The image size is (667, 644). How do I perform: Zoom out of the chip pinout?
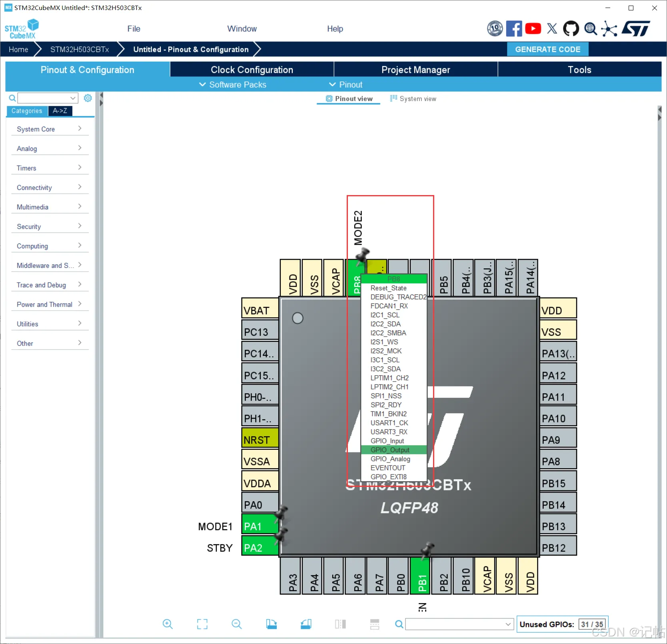point(237,624)
